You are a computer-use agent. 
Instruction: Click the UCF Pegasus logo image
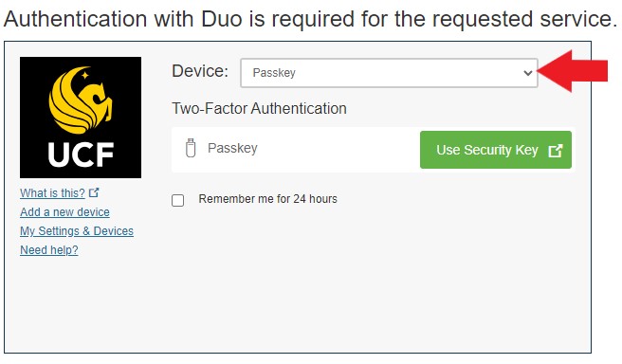[81, 118]
